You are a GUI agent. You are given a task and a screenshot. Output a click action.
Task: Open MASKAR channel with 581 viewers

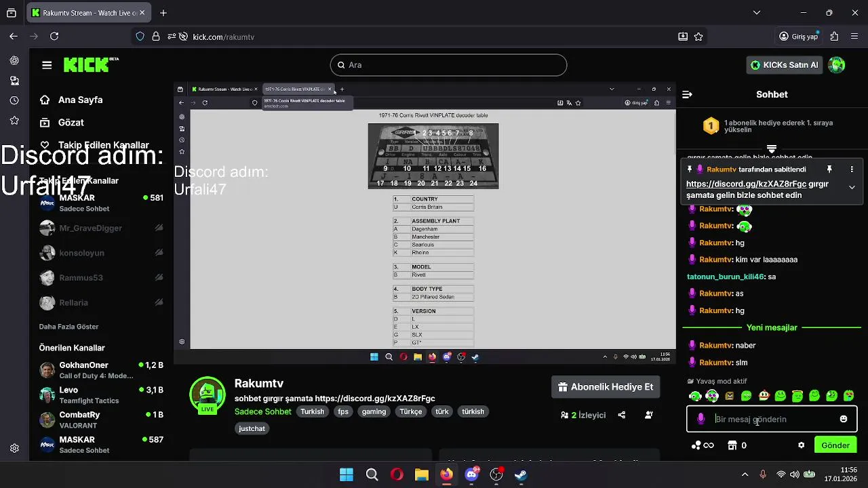tap(101, 203)
